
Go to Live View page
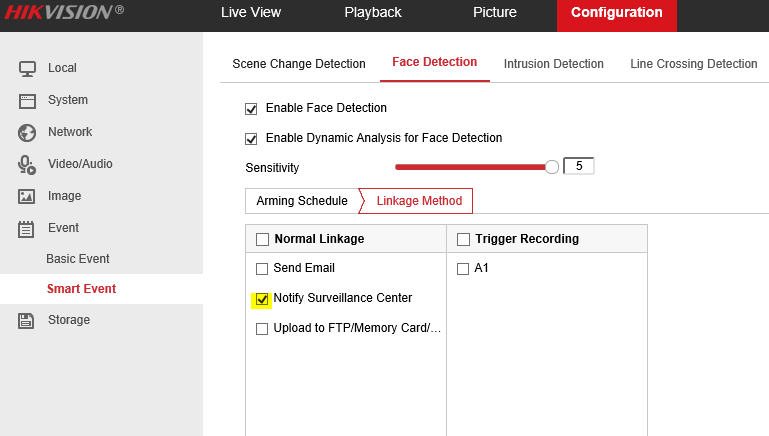[x=251, y=13]
